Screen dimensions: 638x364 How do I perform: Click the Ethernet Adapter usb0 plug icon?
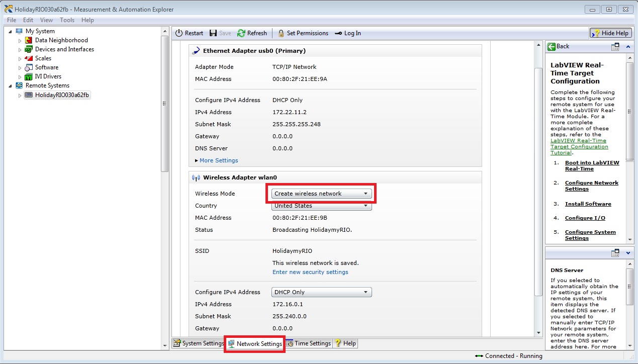(196, 51)
